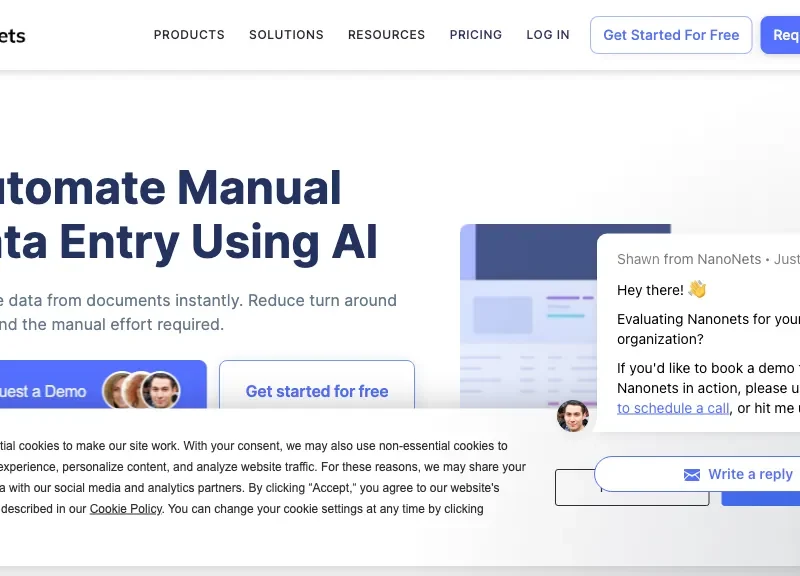Expand the PRODUCTS navigation menu

click(189, 35)
